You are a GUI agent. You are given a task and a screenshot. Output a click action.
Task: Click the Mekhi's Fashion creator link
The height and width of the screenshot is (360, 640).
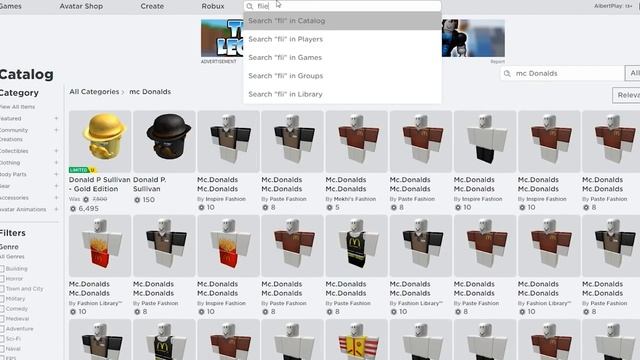coord(355,199)
